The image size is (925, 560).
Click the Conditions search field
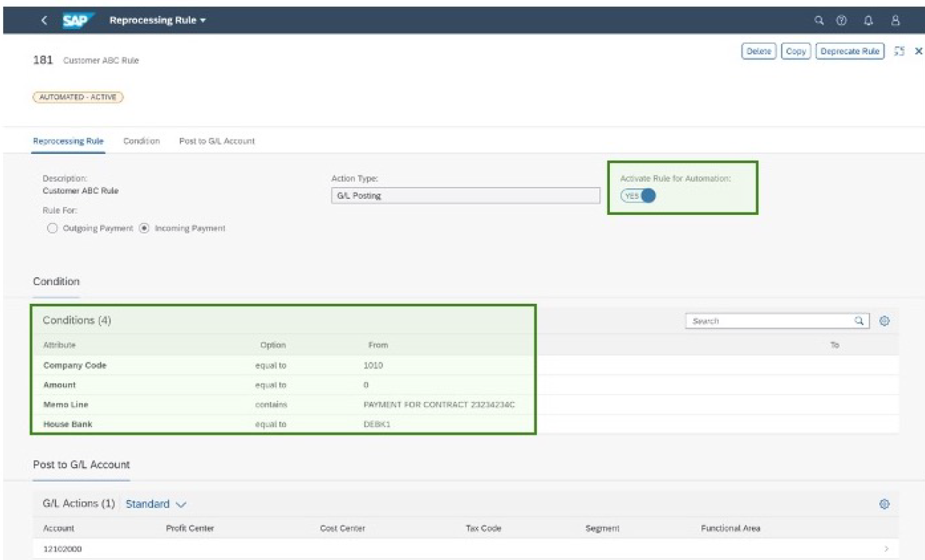click(769, 321)
